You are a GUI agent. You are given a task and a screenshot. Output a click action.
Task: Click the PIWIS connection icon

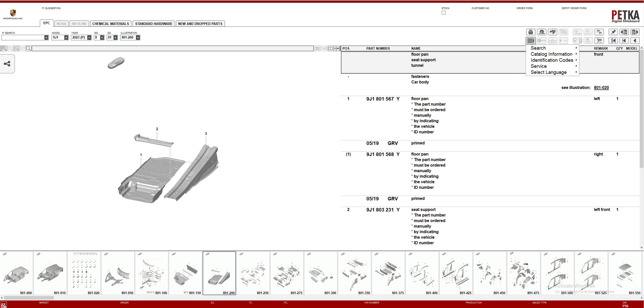point(577,32)
